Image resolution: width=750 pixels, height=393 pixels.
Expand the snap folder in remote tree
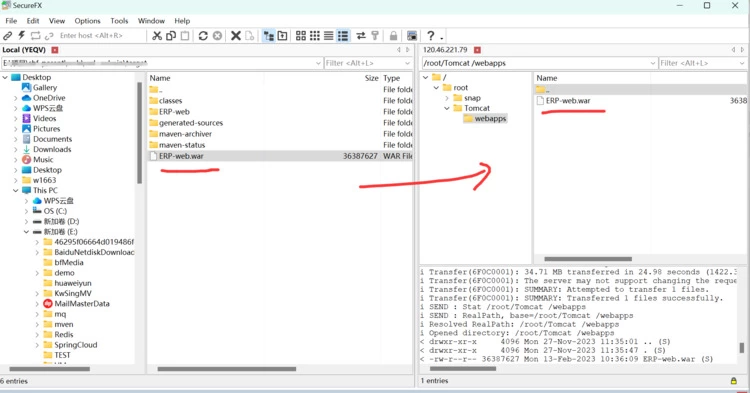(447, 98)
